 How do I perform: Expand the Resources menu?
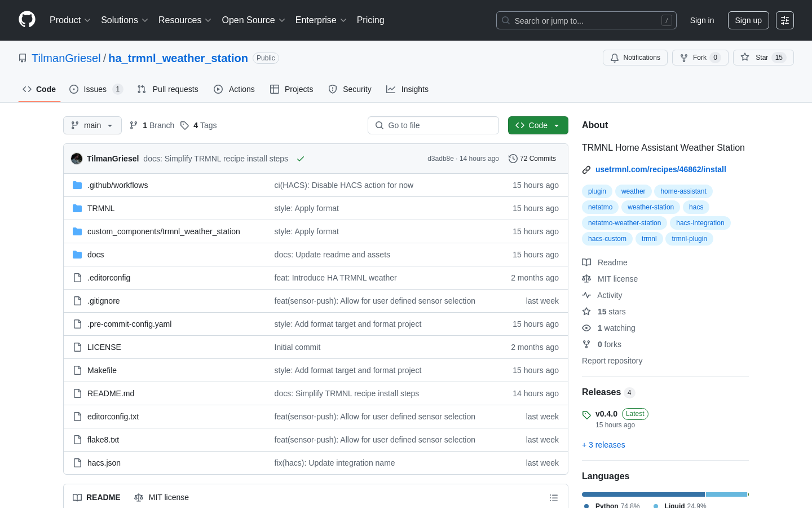point(185,20)
